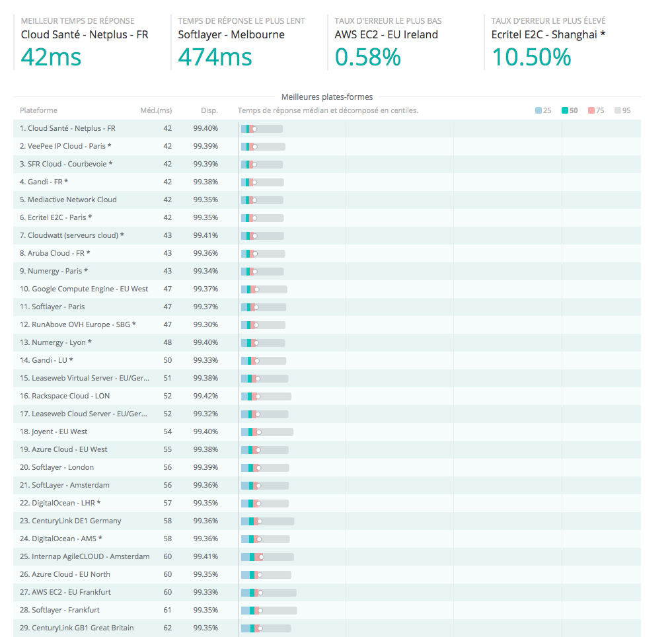The height and width of the screenshot is (637, 672).
Task: Select row SFR Cloud - Courbevoie
Action: 327,164
